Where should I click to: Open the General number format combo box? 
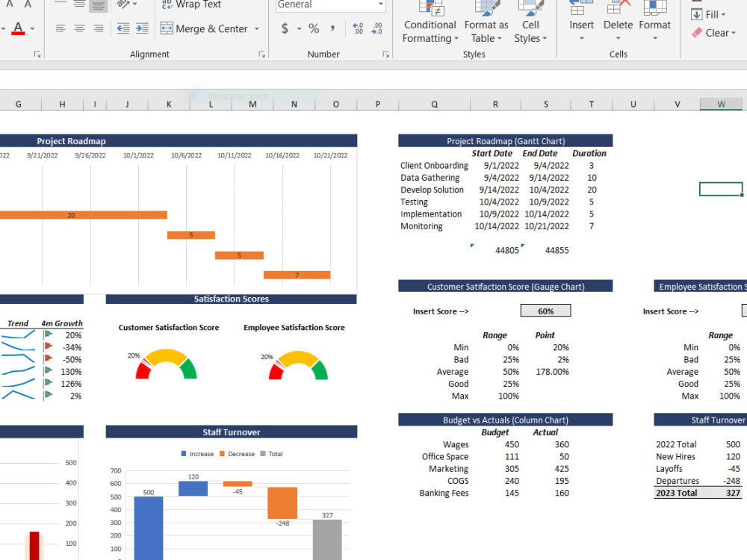tap(331, 4)
